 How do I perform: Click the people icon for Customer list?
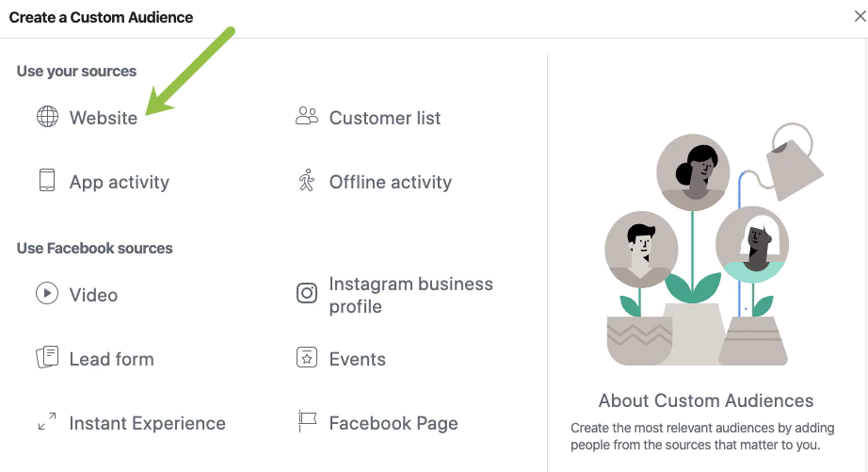coord(307,117)
